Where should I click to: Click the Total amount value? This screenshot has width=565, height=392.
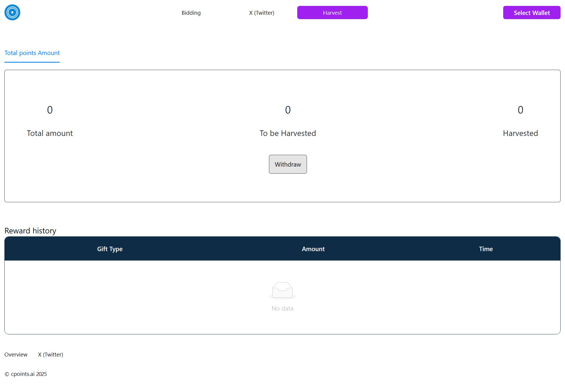click(50, 110)
